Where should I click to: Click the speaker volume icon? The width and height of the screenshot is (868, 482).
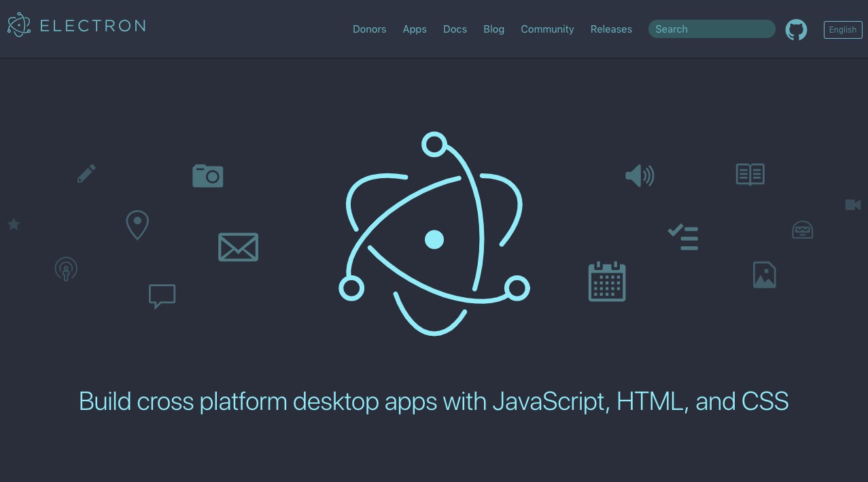(x=640, y=176)
